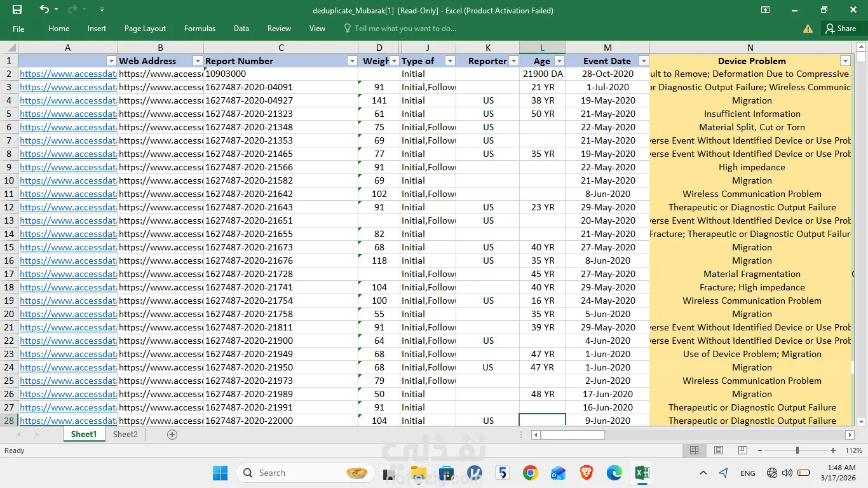Image resolution: width=868 pixels, height=488 pixels.
Task: Expand the Customize Quick Access Toolbar arrow
Action: tap(102, 10)
